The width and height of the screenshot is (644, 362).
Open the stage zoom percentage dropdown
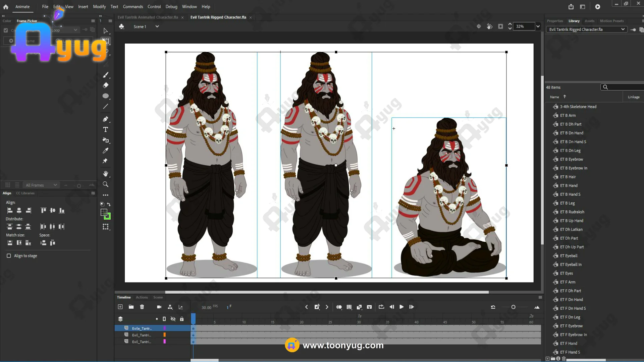pos(538,26)
